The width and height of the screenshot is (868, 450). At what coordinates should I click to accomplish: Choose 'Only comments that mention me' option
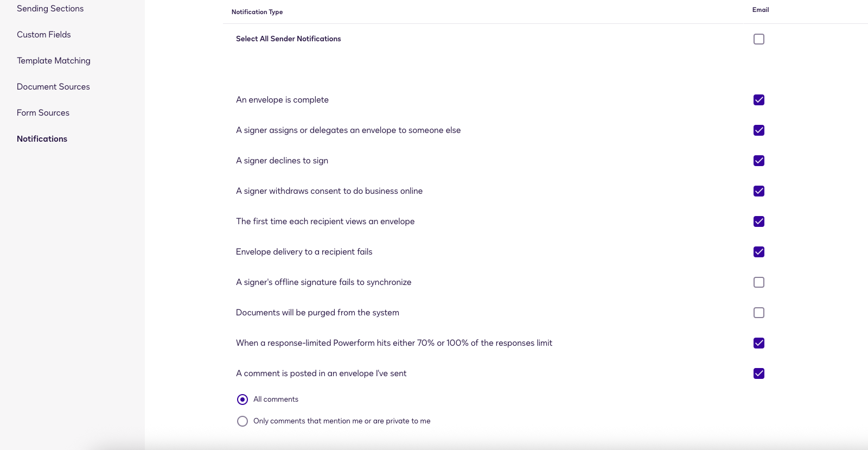[242, 421]
